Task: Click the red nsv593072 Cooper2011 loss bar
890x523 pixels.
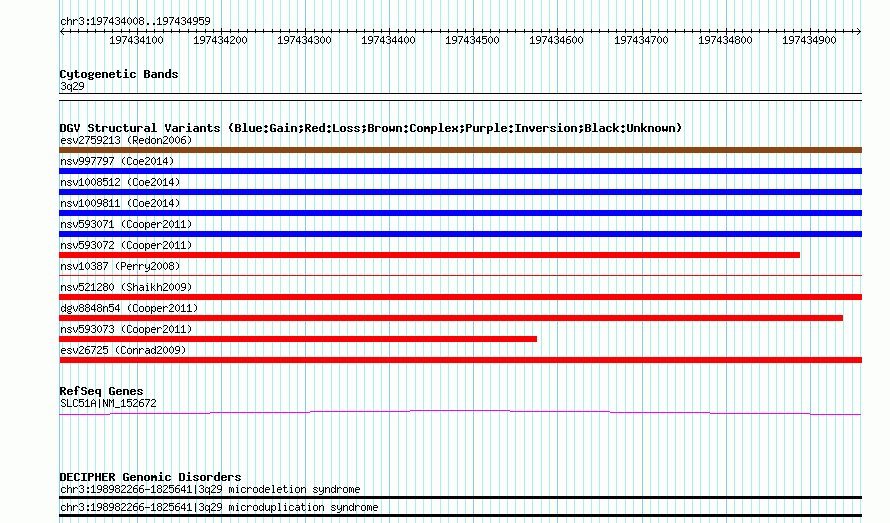Action: (x=430, y=255)
